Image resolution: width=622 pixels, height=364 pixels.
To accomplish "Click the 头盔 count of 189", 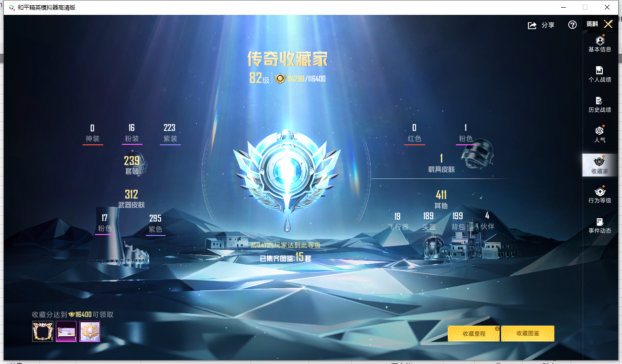I will pyautogui.click(x=429, y=216).
